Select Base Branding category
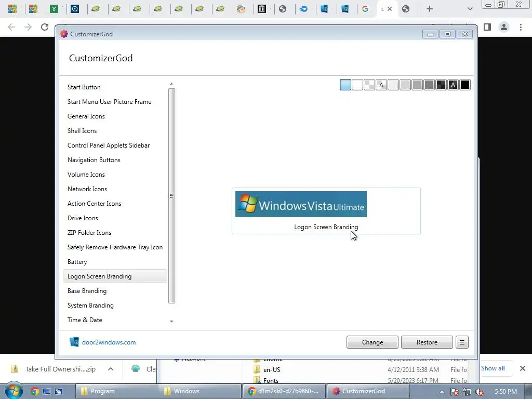Image resolution: width=532 pixels, height=399 pixels. pos(87,291)
